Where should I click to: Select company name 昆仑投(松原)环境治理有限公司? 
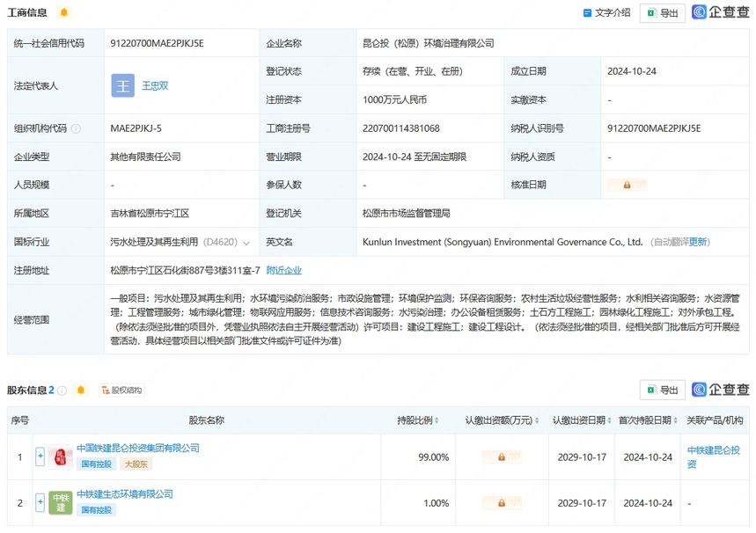pos(428,43)
